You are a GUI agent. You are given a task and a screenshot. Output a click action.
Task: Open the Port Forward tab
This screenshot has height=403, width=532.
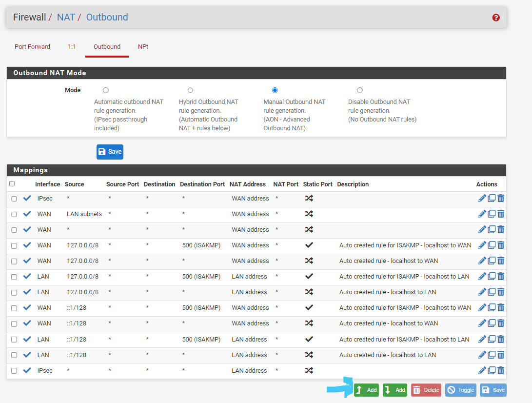[x=32, y=46]
